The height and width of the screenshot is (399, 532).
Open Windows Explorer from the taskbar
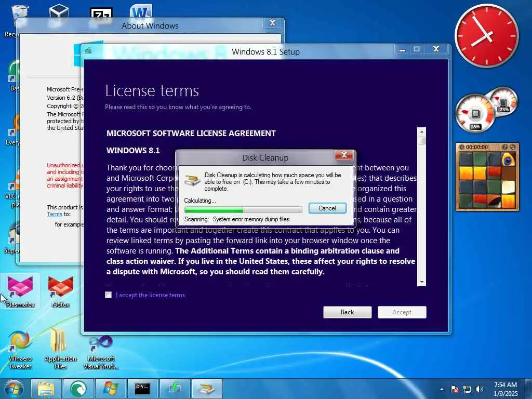pyautogui.click(x=46, y=389)
